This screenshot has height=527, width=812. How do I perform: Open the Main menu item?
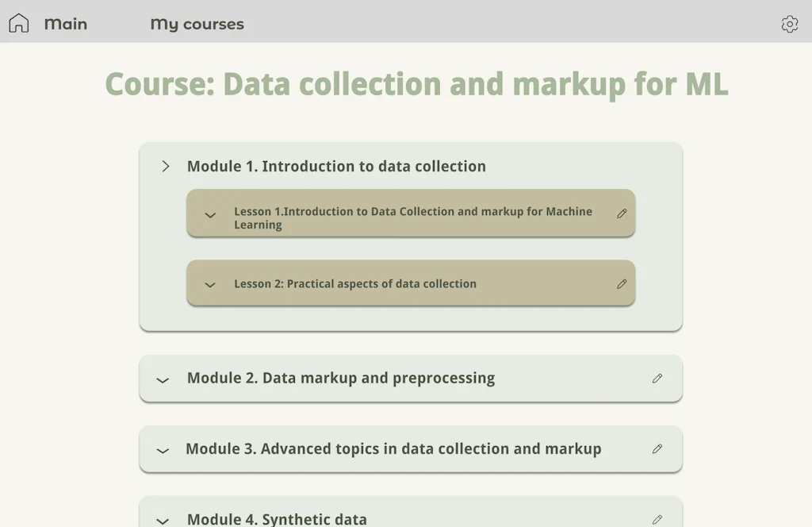pos(65,24)
